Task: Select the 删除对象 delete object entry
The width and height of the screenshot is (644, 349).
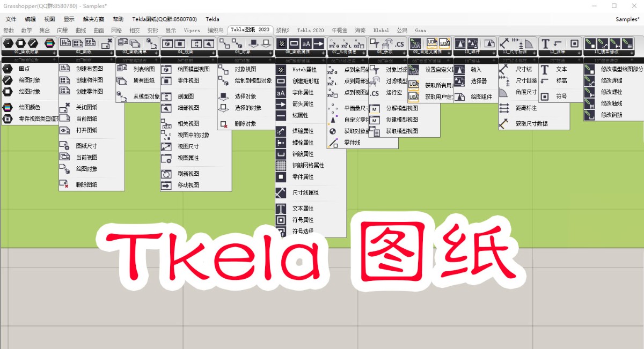Action: 246,124
